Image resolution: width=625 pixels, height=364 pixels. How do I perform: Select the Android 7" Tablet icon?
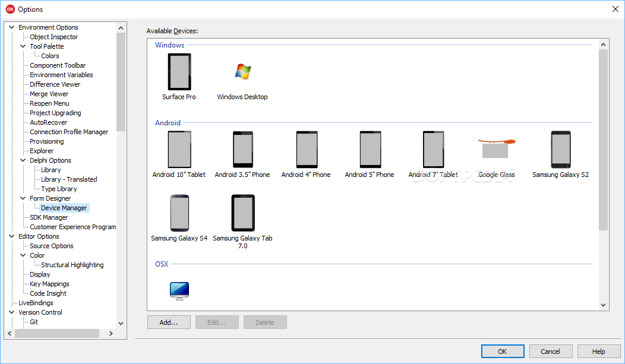tap(433, 150)
